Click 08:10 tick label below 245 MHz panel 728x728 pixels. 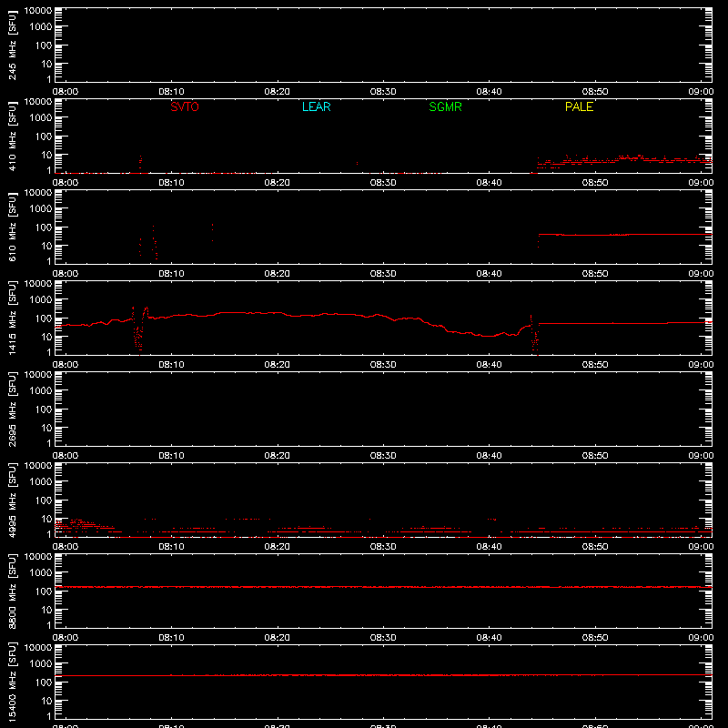(171, 92)
